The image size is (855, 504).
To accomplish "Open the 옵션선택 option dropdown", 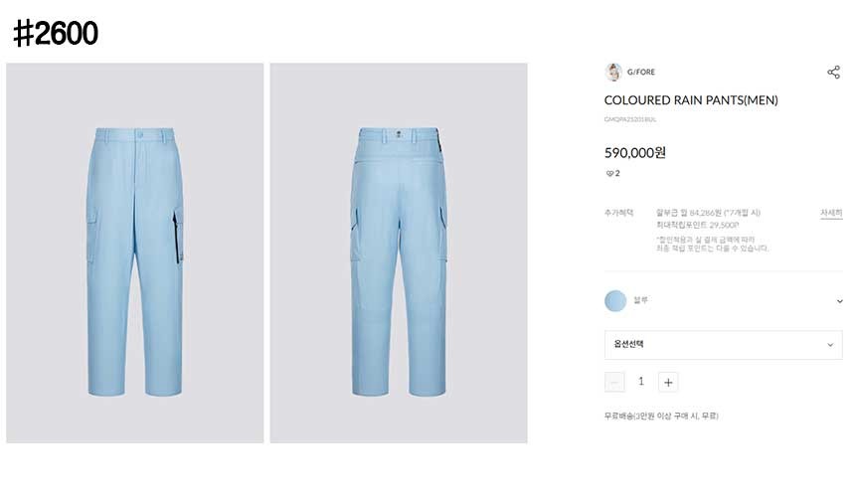I will pyautogui.click(x=723, y=345).
